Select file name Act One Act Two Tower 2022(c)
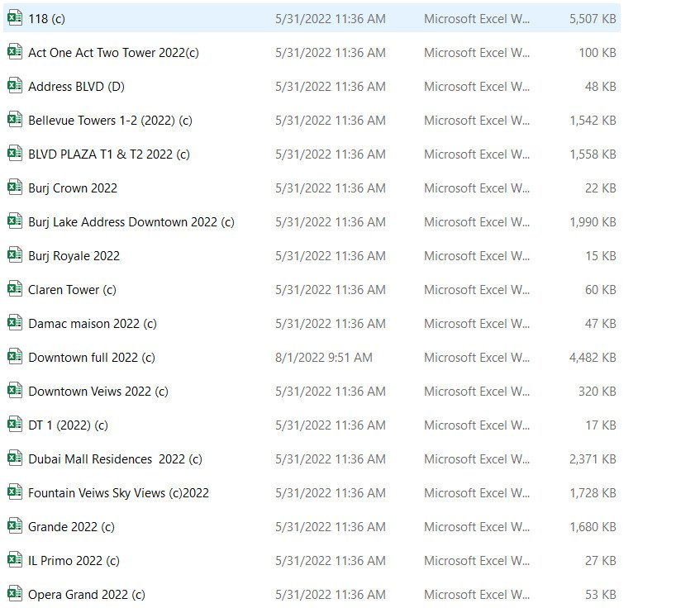 113,53
